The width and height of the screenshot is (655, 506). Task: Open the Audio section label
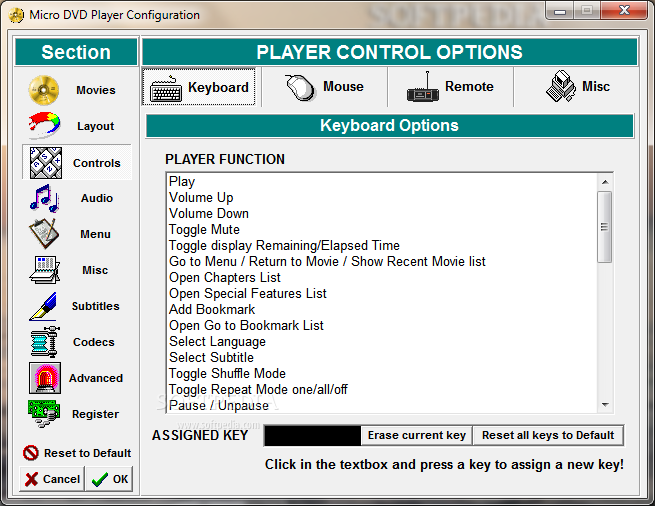(97, 198)
